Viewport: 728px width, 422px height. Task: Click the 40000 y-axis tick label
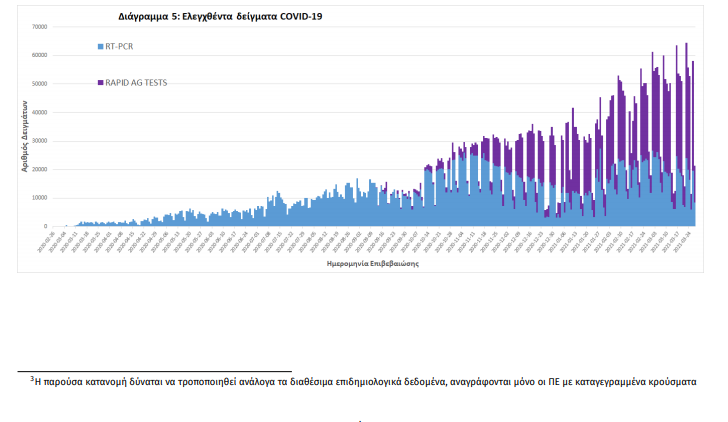click(x=39, y=112)
